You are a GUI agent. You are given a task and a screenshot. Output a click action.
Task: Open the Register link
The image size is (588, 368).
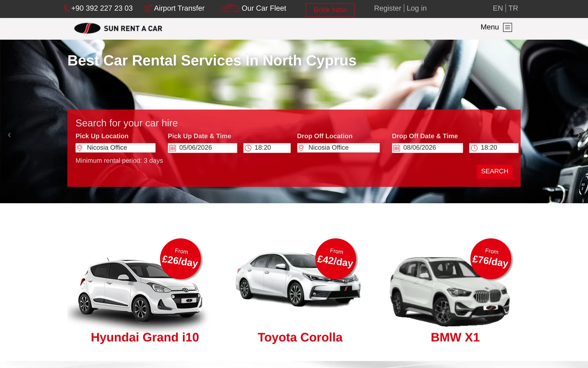(x=388, y=8)
